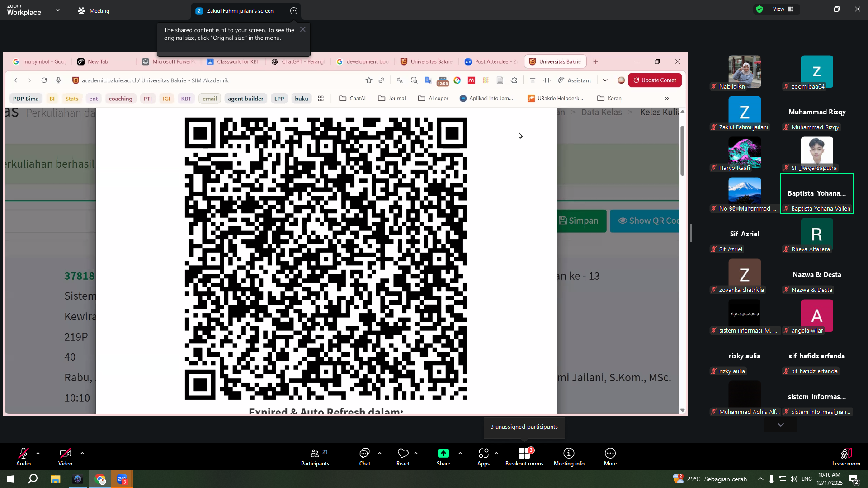
Task: Open the More options in meeting toolbar
Action: point(610,457)
